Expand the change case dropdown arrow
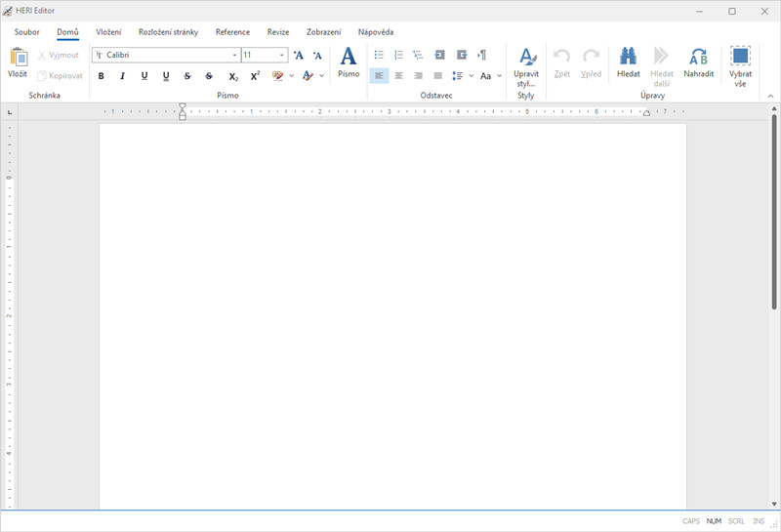This screenshot has width=781, height=532. 500,76
